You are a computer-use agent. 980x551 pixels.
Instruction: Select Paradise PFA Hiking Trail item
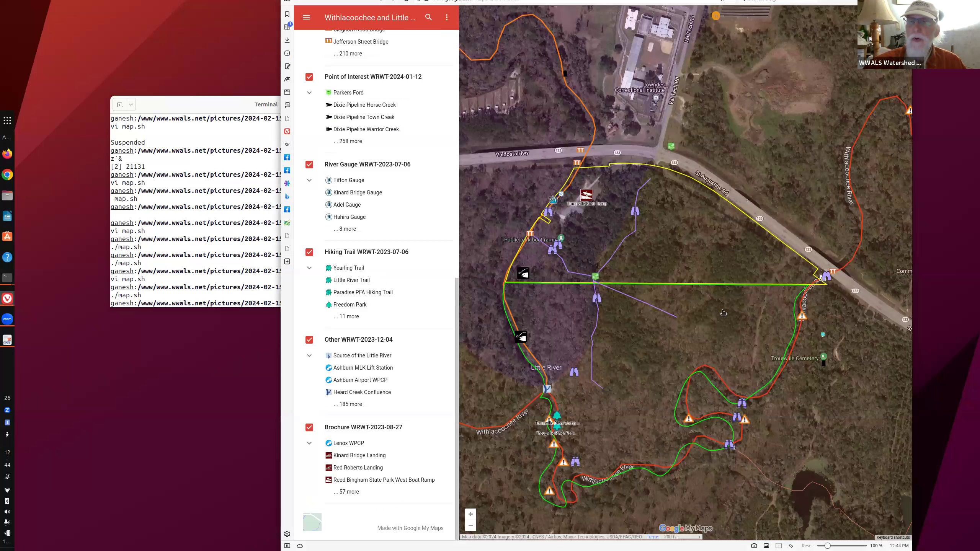(x=363, y=292)
